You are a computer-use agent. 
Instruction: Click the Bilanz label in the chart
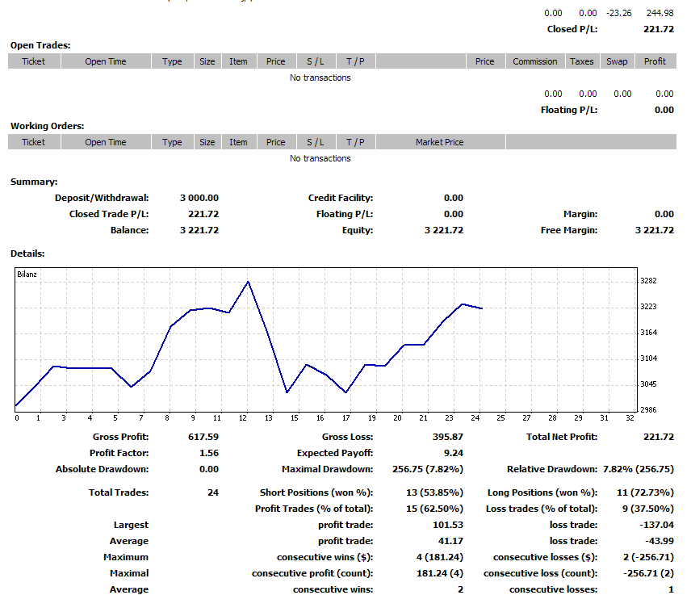coord(27,274)
